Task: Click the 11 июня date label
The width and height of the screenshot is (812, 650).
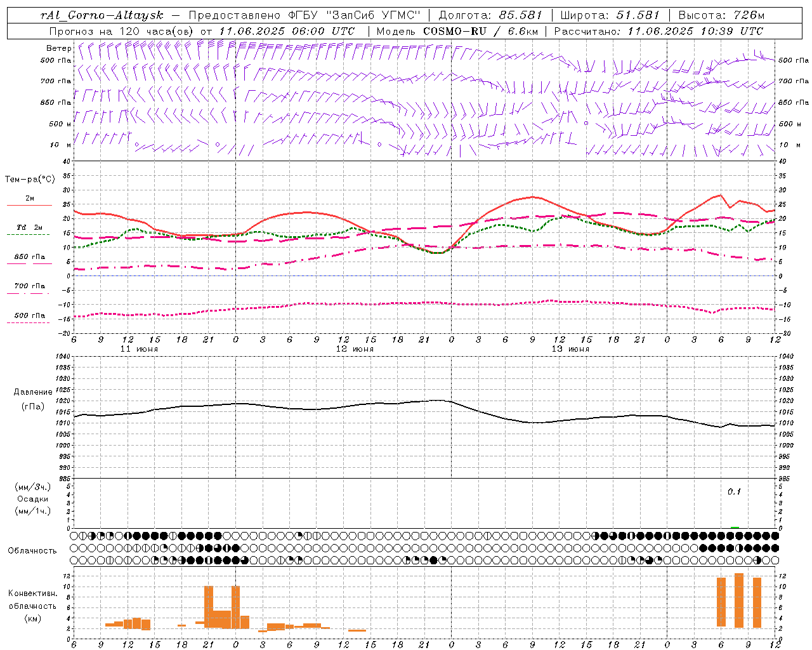Action: click(140, 349)
